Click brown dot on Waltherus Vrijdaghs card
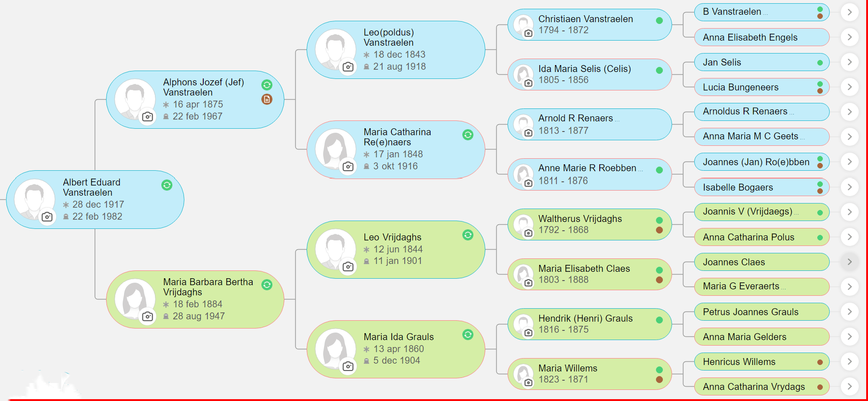 tap(659, 230)
